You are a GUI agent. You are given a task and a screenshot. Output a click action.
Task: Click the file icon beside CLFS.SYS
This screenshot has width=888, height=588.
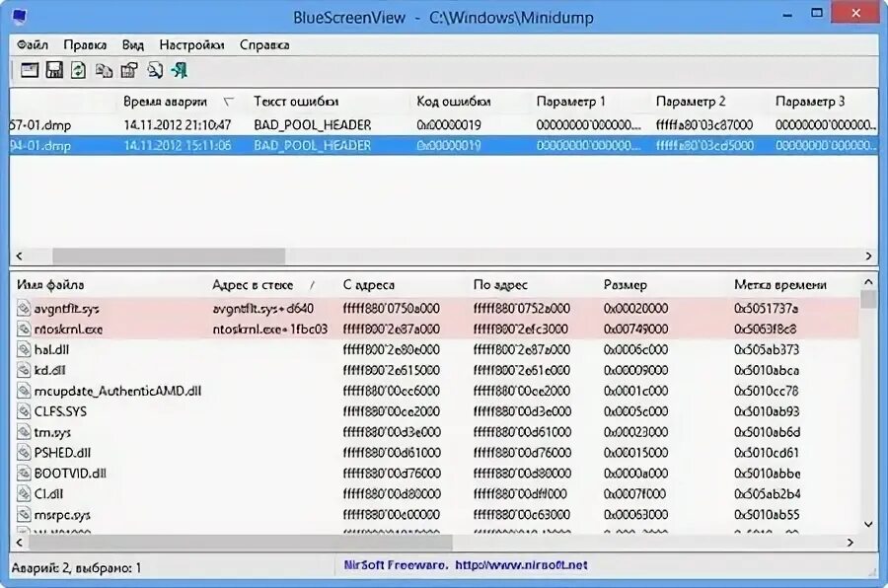pyautogui.click(x=24, y=411)
